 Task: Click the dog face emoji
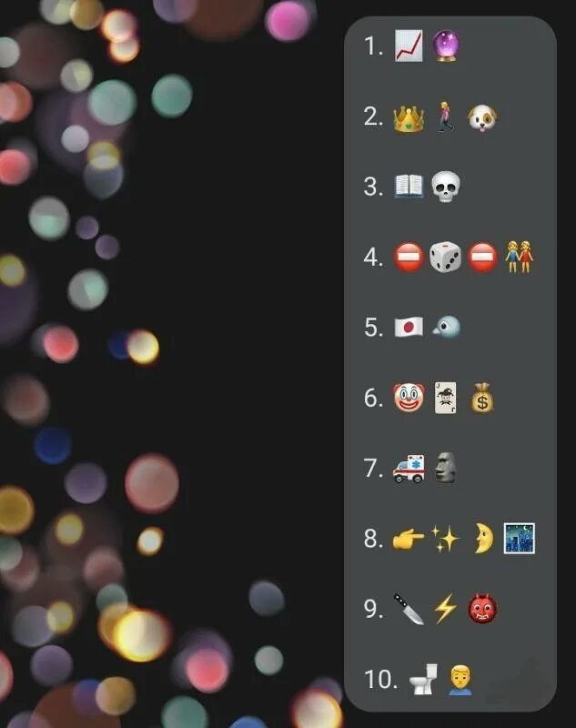(482, 118)
